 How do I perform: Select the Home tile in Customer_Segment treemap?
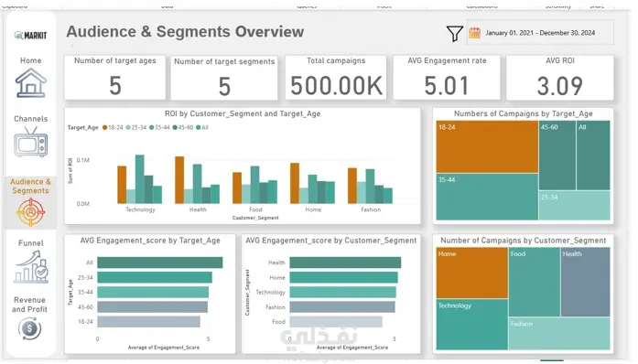click(472, 273)
